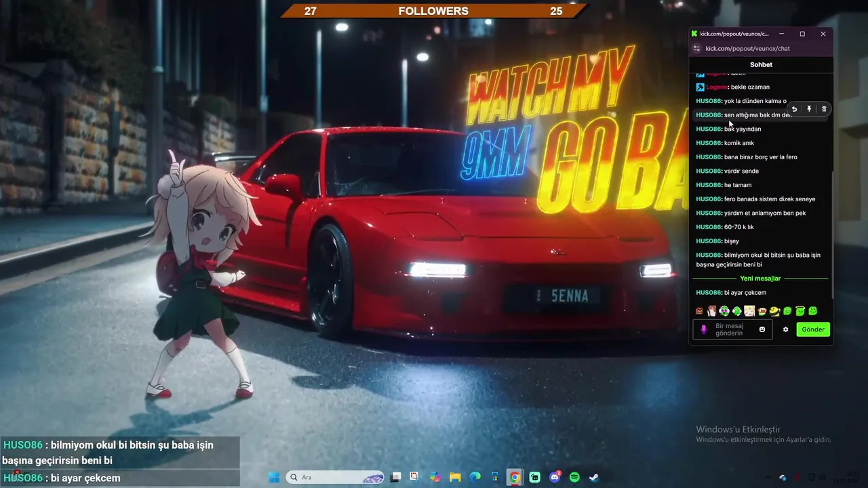Click the FOLLOWERS goal bar overlay

pos(433,11)
